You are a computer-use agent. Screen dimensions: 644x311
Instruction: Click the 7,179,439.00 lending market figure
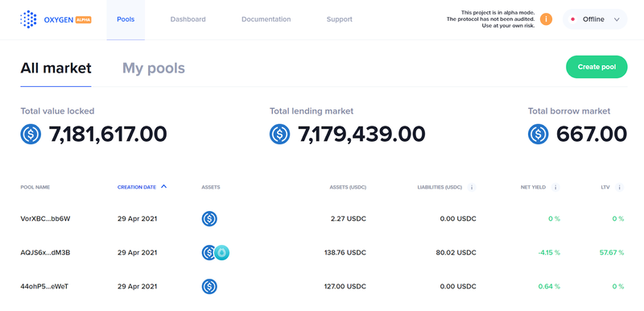[x=361, y=134]
